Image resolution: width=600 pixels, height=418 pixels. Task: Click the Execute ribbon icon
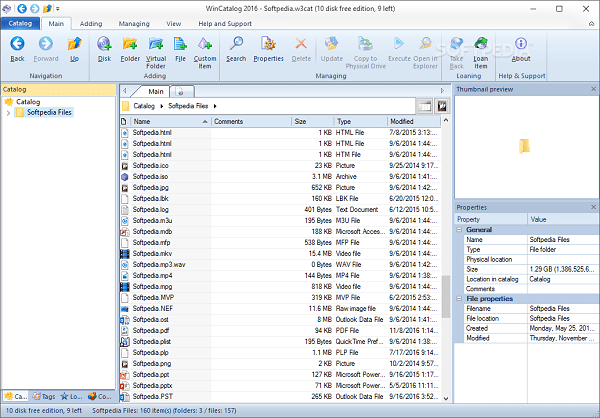tap(399, 44)
